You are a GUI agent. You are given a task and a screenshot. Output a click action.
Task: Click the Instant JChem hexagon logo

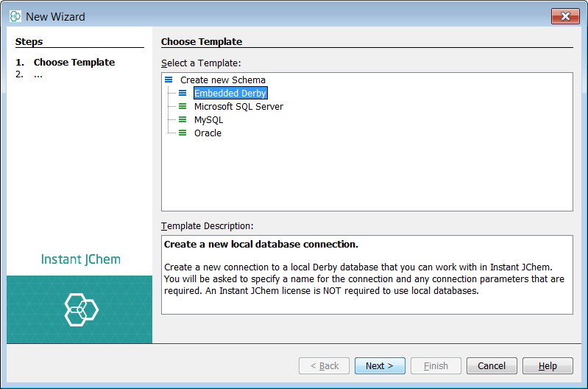coord(80,309)
